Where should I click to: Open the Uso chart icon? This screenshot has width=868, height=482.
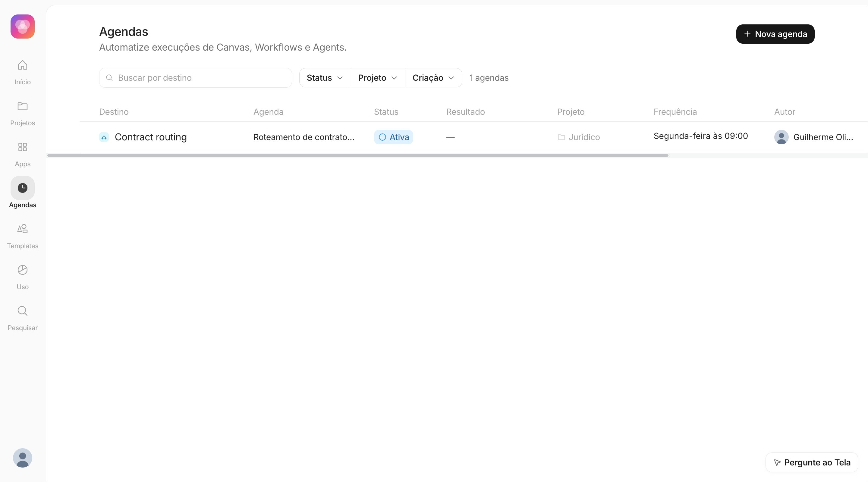point(23,270)
